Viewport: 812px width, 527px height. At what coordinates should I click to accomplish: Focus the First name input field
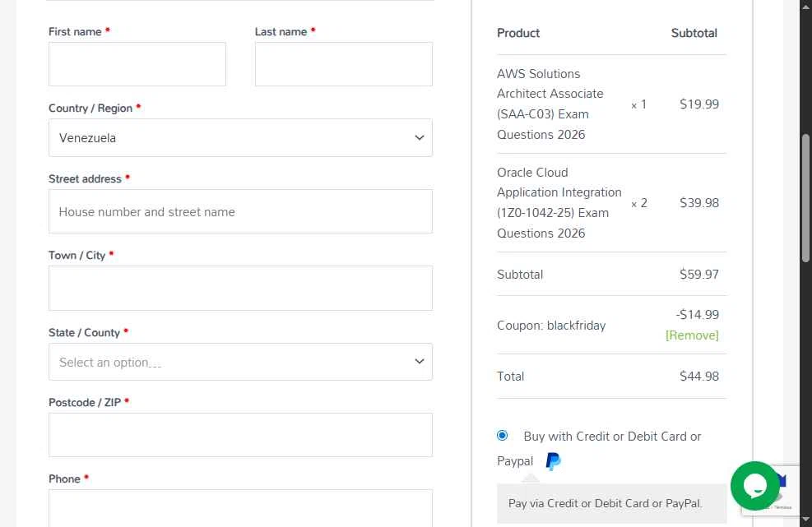point(137,64)
